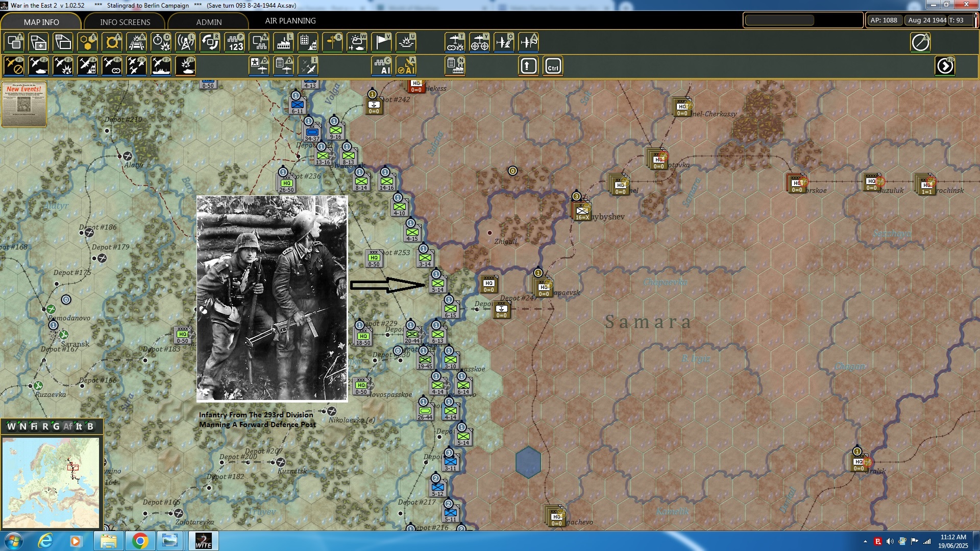Click the Aug 24 1944 date display
The width and height of the screenshot is (980, 551).
coord(926,20)
